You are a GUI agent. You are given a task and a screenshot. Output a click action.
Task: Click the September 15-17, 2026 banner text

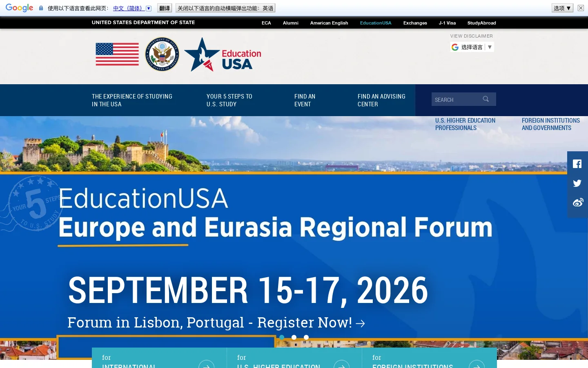pyautogui.click(x=248, y=290)
